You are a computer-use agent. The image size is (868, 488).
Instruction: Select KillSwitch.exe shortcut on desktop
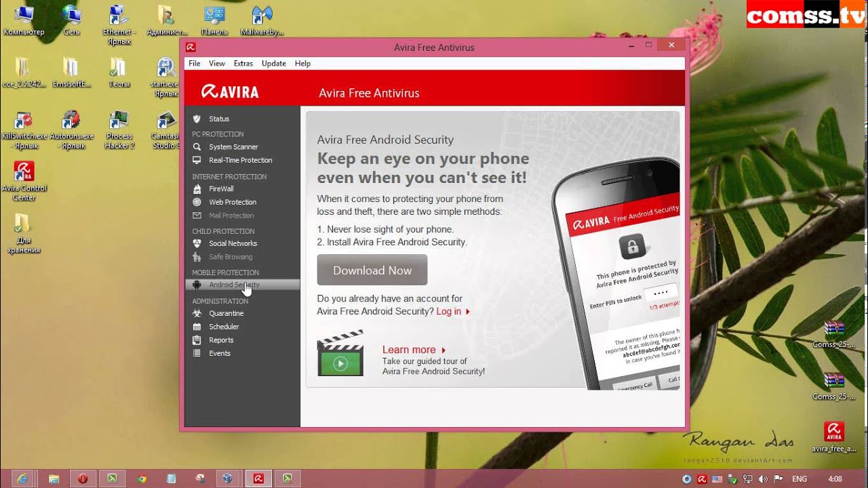click(x=24, y=130)
